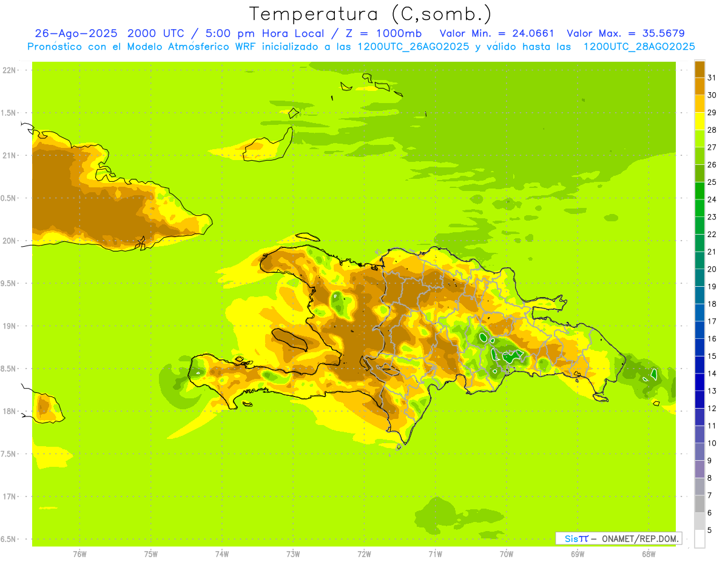Viewport: 728px width, 562px height.
Task: Click the "72W" longitude label
Action: (364, 554)
